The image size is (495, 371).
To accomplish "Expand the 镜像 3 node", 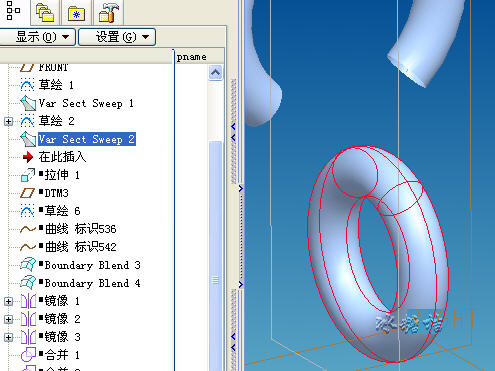I will point(9,337).
